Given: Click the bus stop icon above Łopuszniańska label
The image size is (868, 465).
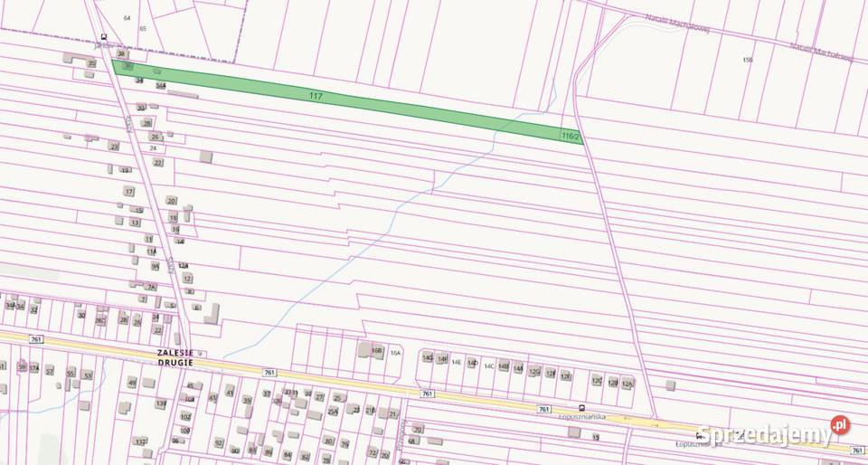Looking at the screenshot, I should pos(580,407).
